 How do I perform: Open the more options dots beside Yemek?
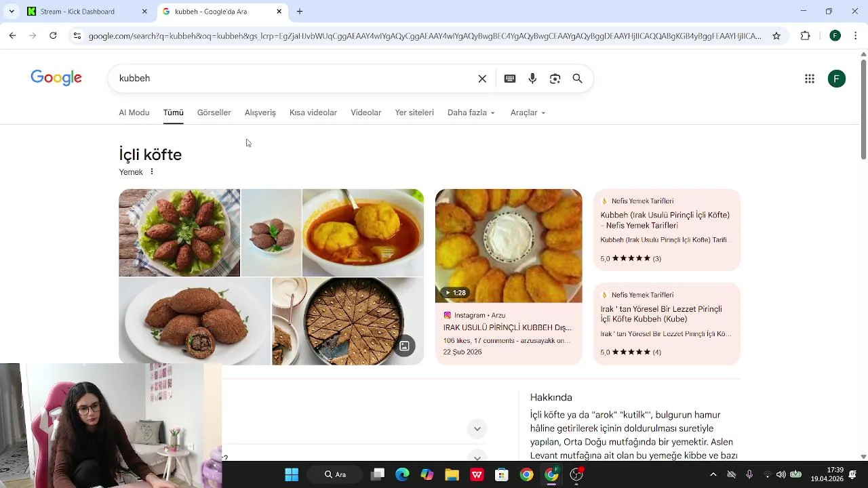point(152,171)
